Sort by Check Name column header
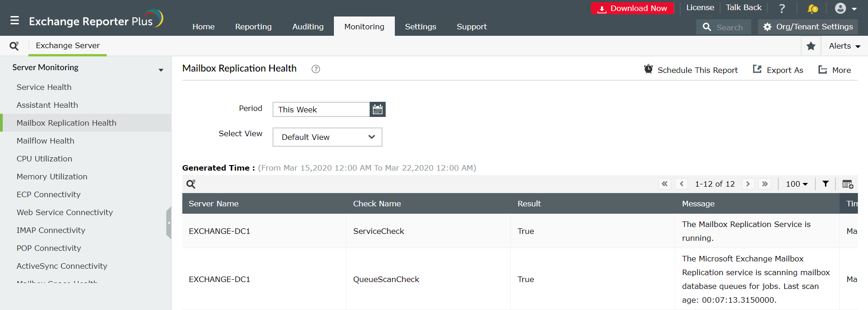 pyautogui.click(x=377, y=204)
